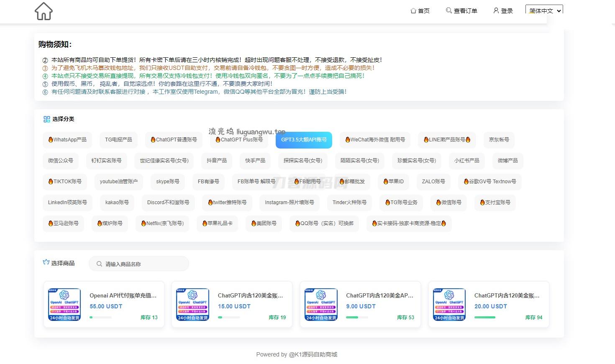Click the wing icon next to 选择商品
615x364 pixels.
pyautogui.click(x=46, y=262)
